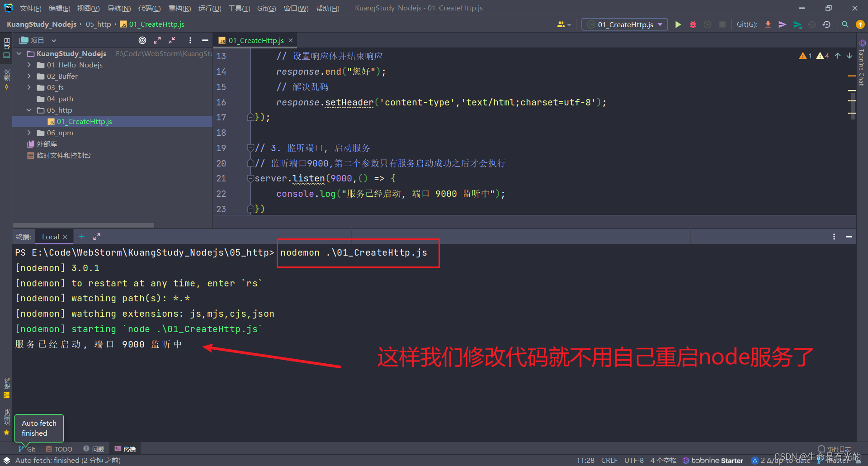This screenshot has height=466, width=868.
Task: Open the Tabnine Chat side panel
Action: pos(862,62)
